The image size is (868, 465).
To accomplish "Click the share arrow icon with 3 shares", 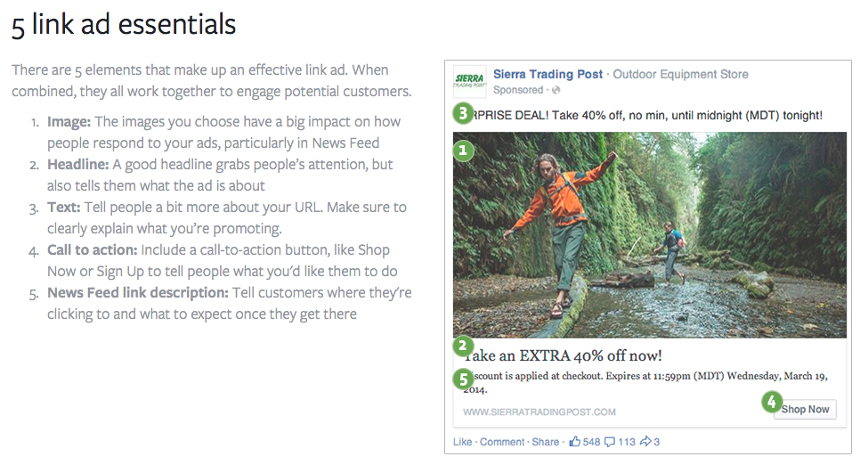I will click(x=645, y=442).
